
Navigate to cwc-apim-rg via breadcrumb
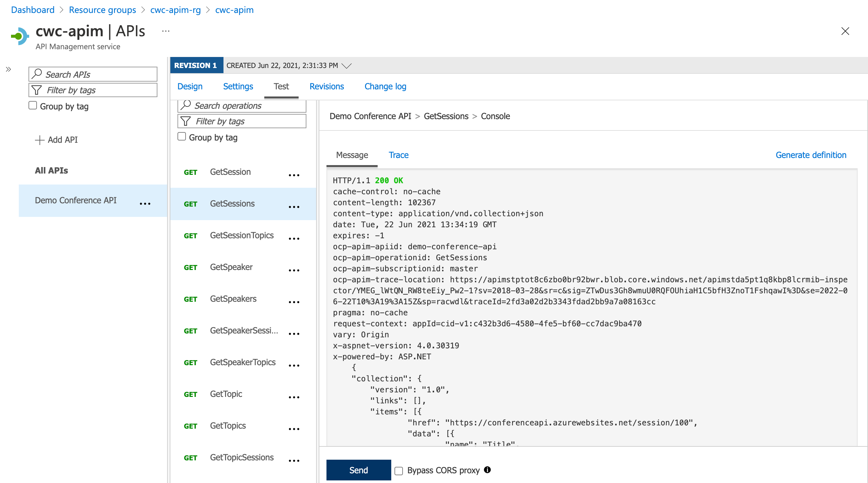coord(175,10)
